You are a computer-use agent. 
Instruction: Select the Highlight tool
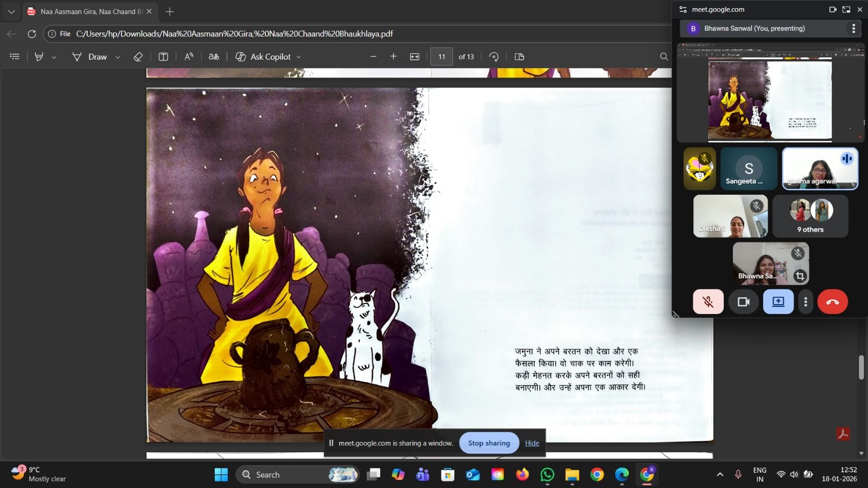(x=39, y=56)
